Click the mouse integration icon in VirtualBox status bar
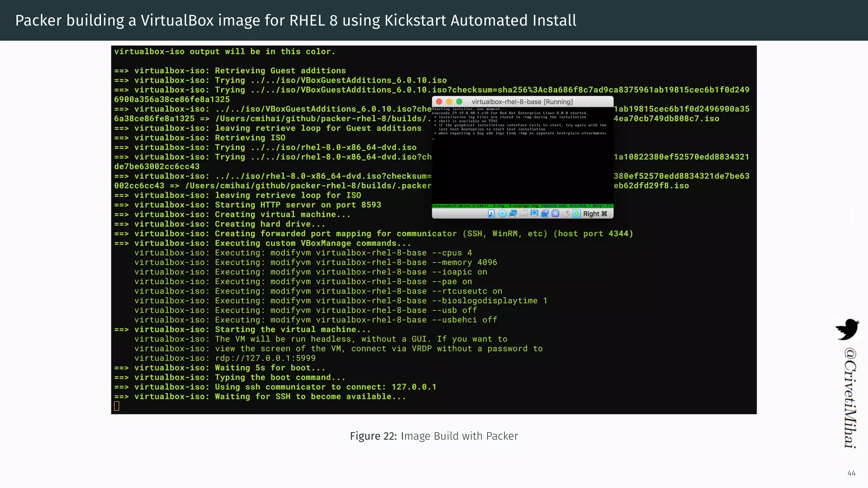Image resolution: width=868 pixels, height=488 pixels. (566, 213)
